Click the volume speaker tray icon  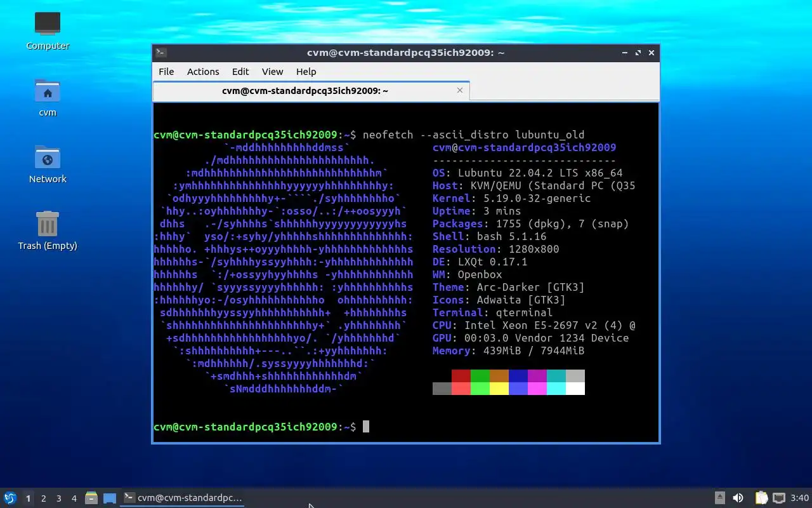(738, 498)
